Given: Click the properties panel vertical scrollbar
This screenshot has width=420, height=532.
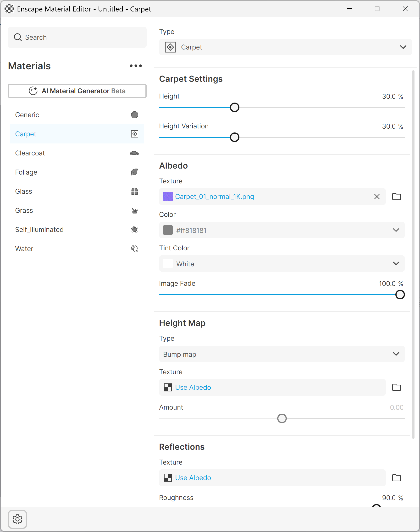Looking at the screenshot, I should point(413,254).
